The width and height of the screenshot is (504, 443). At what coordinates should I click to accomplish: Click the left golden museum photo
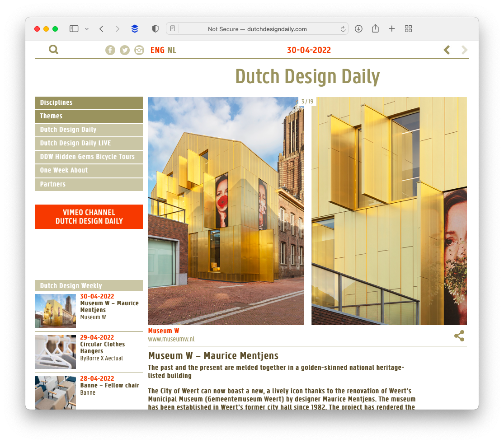226,211
